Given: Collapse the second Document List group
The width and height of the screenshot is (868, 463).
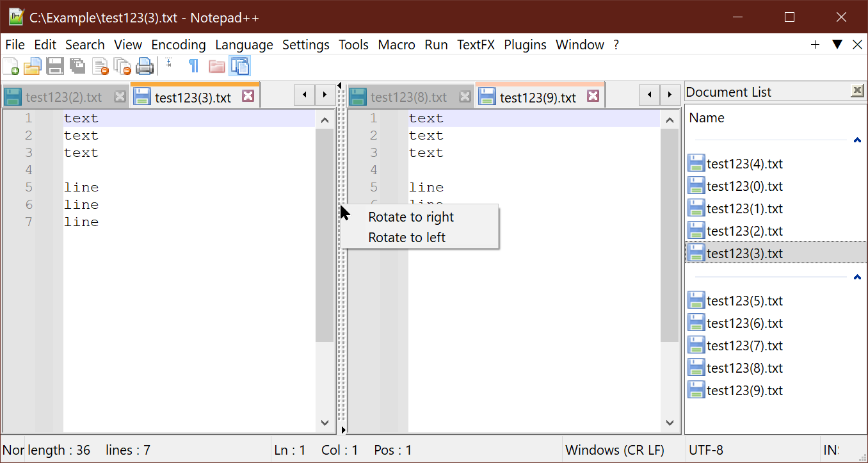Looking at the screenshot, I should 857,277.
